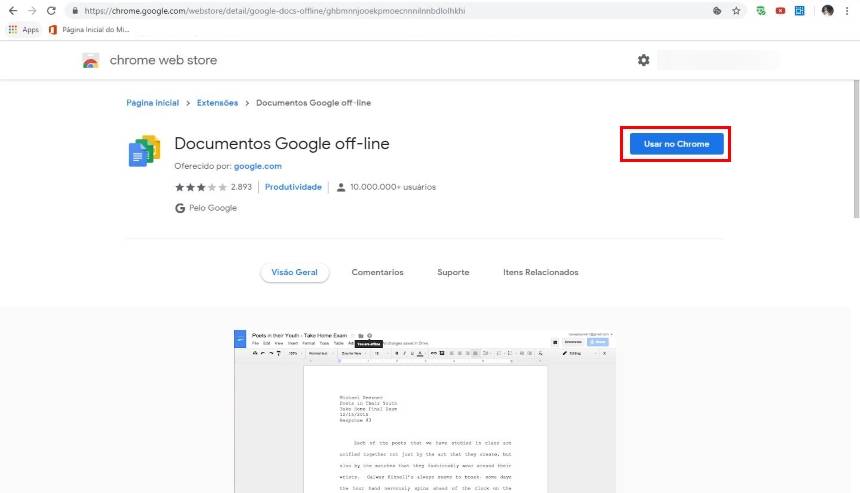Switch to the 'Suporte' tab
The height and width of the screenshot is (493, 860).
click(x=453, y=272)
